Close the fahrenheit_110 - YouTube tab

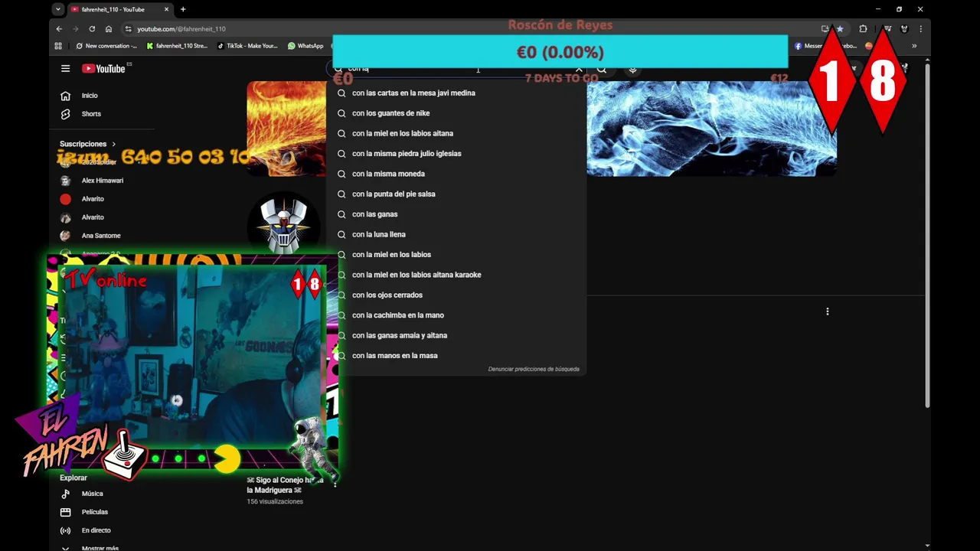166,9
